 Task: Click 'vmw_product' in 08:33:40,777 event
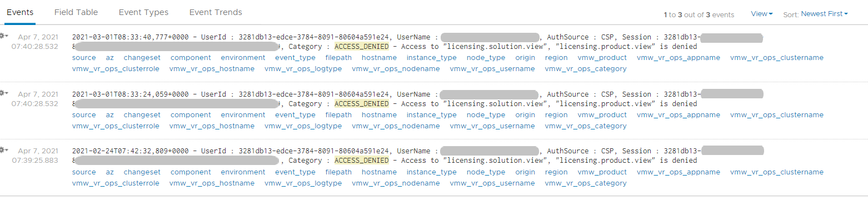click(x=602, y=58)
